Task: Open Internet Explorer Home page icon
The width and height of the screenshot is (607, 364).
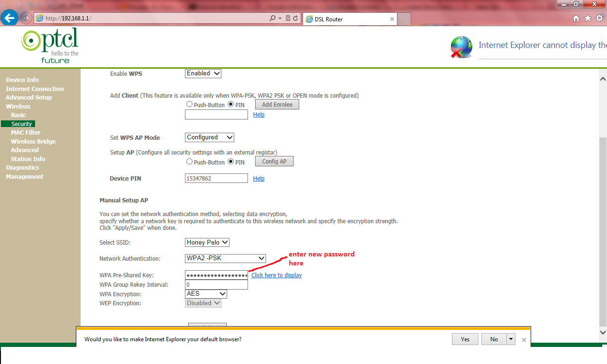Action: tap(576, 18)
